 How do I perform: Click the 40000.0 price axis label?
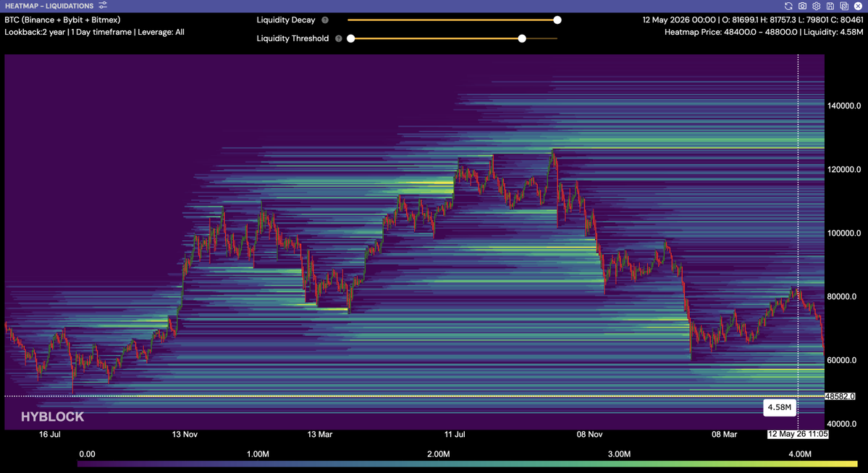[x=842, y=424]
